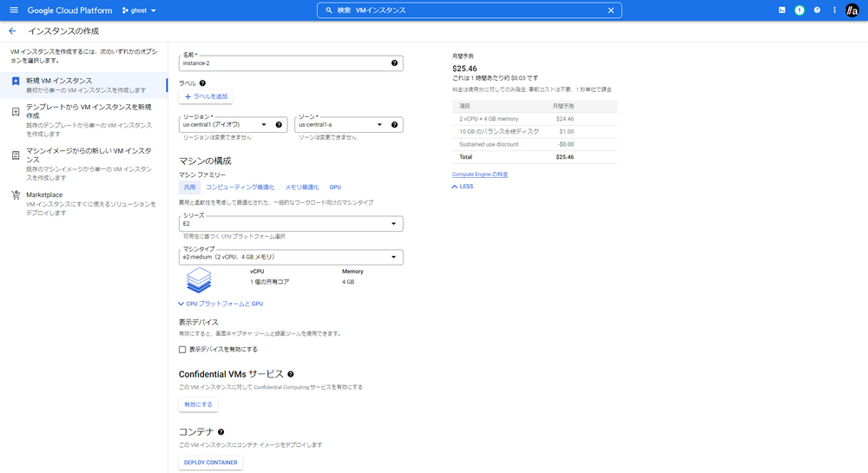Click the ラベルを追加 button
The width and height of the screenshot is (868, 473).
(x=206, y=96)
